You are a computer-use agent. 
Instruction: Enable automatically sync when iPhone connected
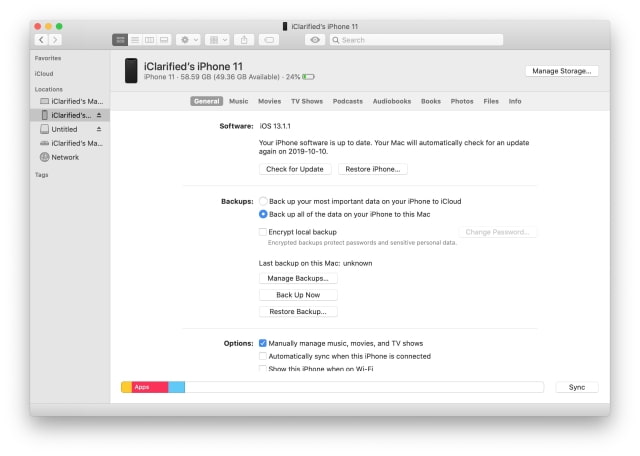(263, 356)
